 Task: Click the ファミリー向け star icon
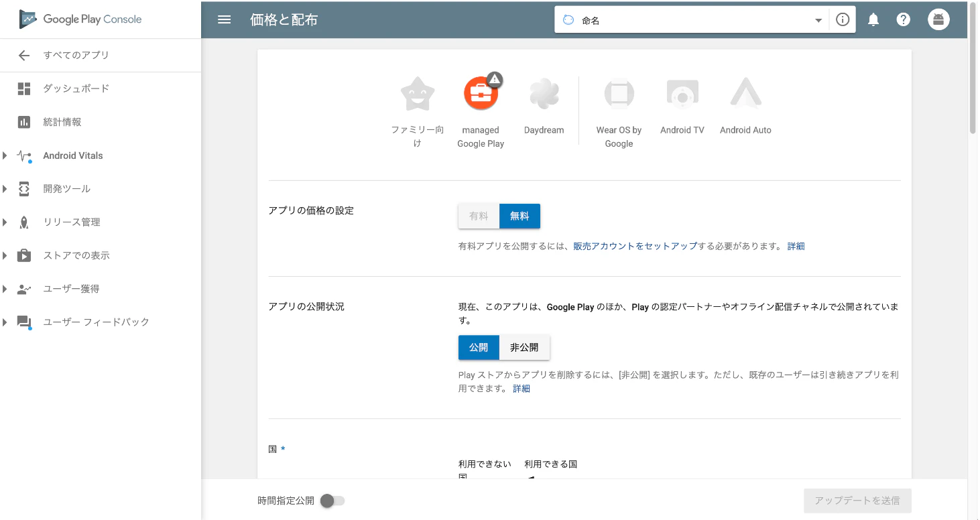(x=418, y=93)
